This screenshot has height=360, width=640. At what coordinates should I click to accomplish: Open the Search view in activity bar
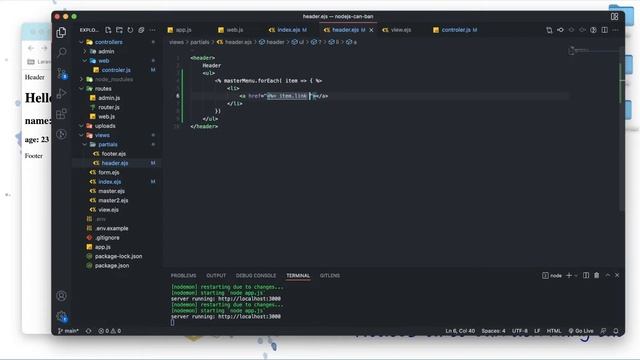click(62, 52)
